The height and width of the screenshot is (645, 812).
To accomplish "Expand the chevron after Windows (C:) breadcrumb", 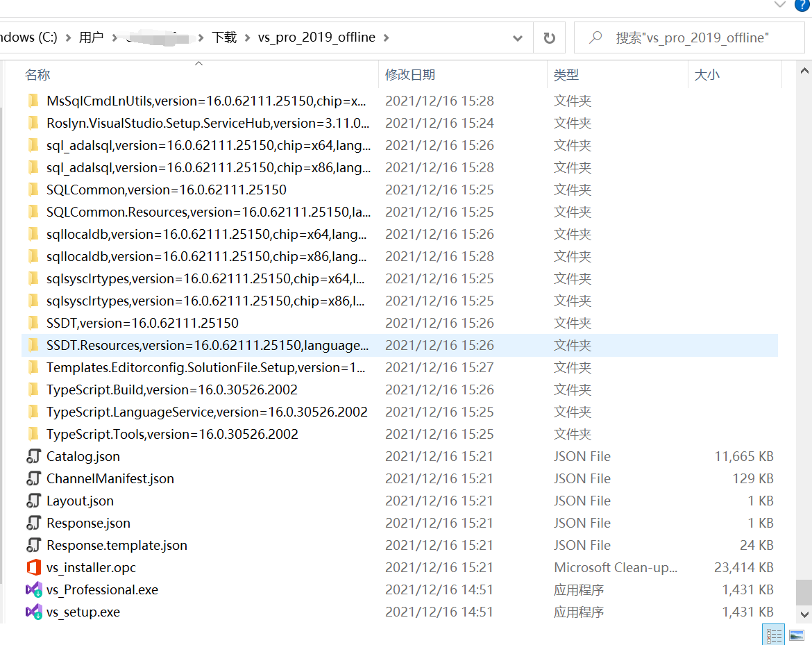I will click(68, 37).
